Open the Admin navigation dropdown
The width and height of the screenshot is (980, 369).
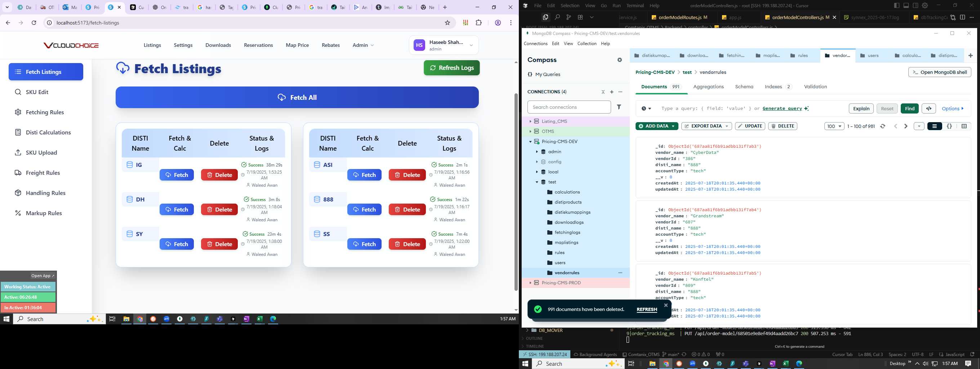coord(363,45)
